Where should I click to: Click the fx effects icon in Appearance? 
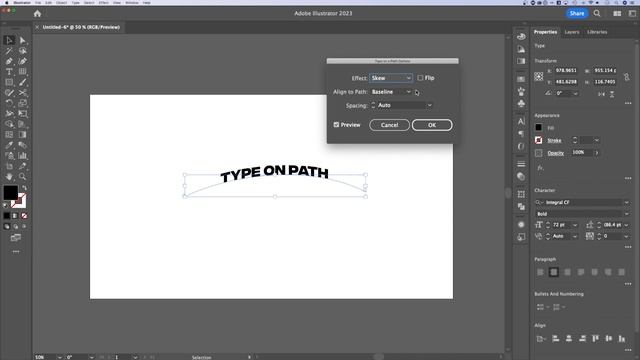[540, 168]
